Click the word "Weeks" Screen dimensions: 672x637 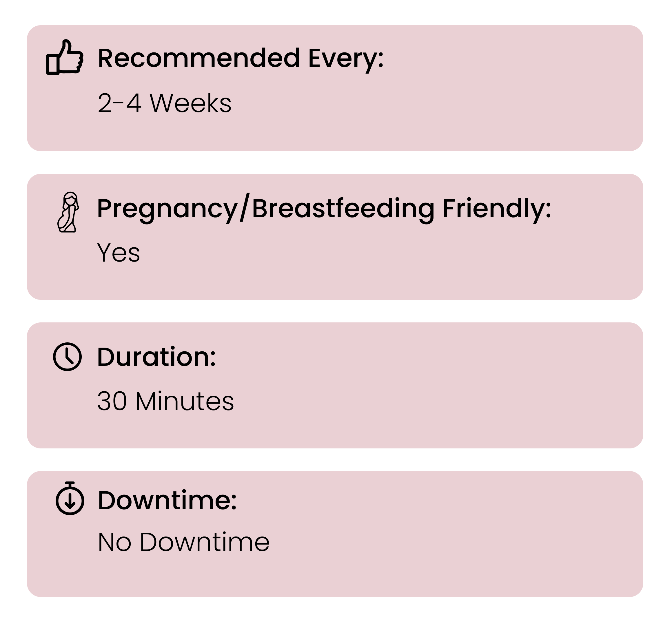(191, 103)
